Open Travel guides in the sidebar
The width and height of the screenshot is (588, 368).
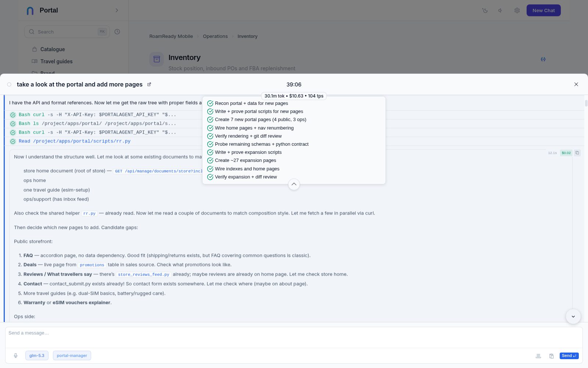56,61
